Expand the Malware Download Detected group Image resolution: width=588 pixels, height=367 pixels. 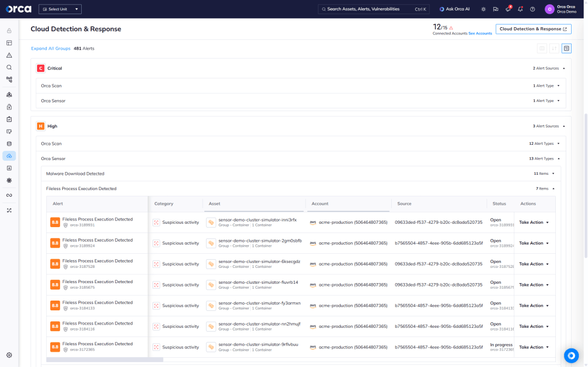click(x=554, y=174)
